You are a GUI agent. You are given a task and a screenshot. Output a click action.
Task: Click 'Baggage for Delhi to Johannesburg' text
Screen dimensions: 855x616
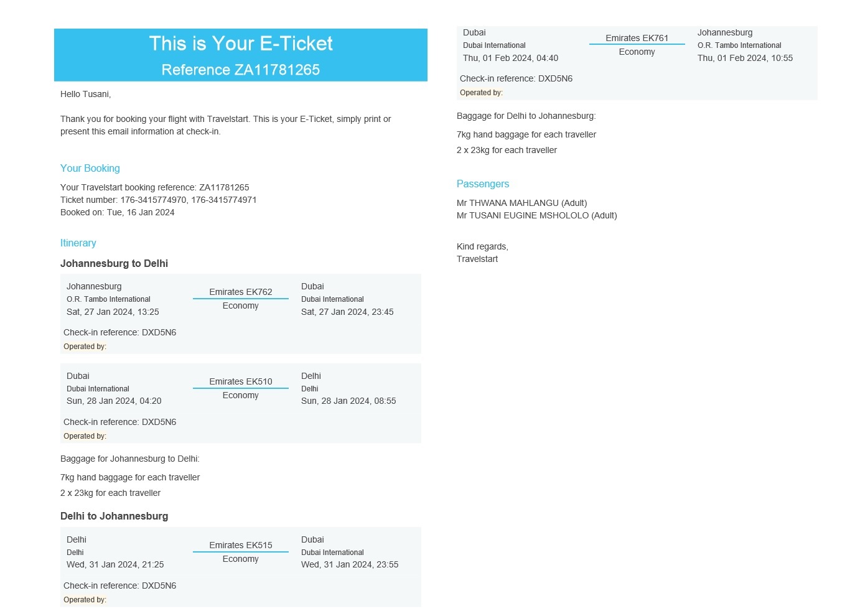526,116
